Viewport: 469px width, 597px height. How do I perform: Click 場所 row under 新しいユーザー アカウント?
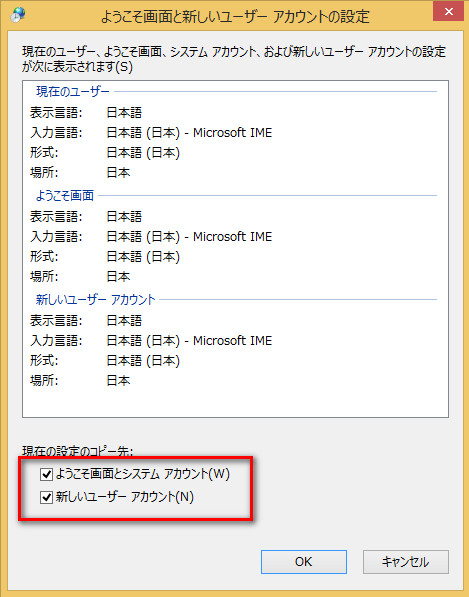point(80,380)
